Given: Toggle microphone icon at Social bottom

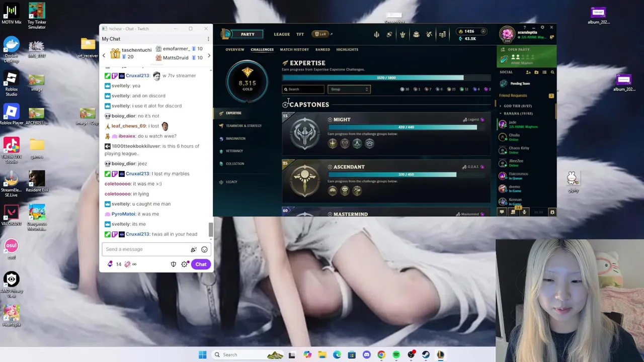Looking at the screenshot, I should click(524, 212).
